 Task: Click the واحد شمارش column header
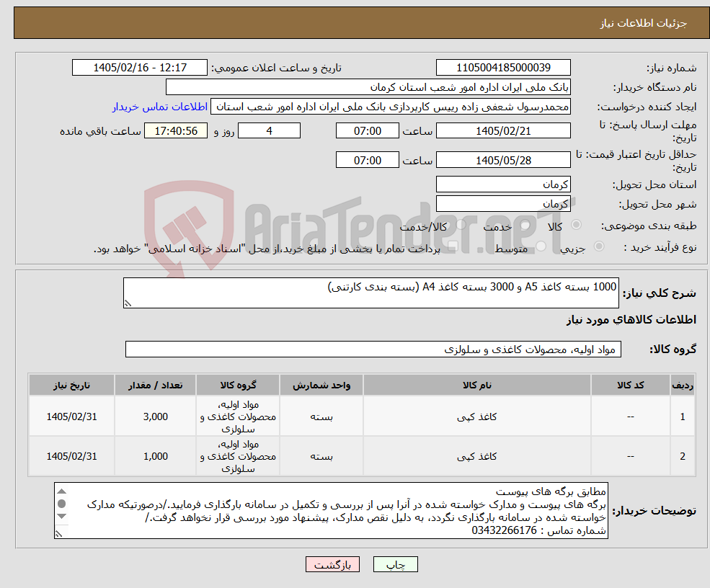coord(321,386)
